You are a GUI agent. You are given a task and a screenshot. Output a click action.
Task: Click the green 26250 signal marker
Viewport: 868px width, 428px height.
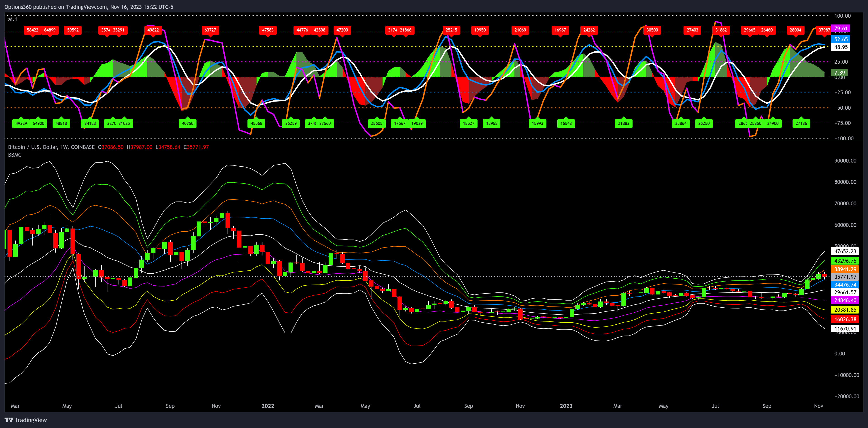[x=704, y=123]
